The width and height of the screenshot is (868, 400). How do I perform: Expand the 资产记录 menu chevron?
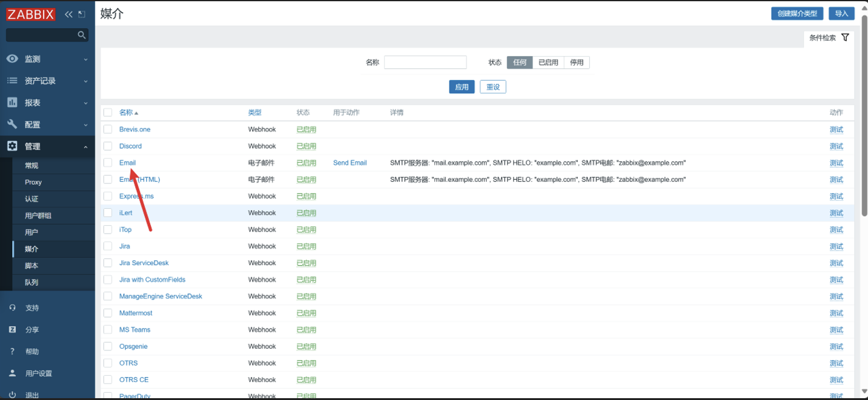85,81
